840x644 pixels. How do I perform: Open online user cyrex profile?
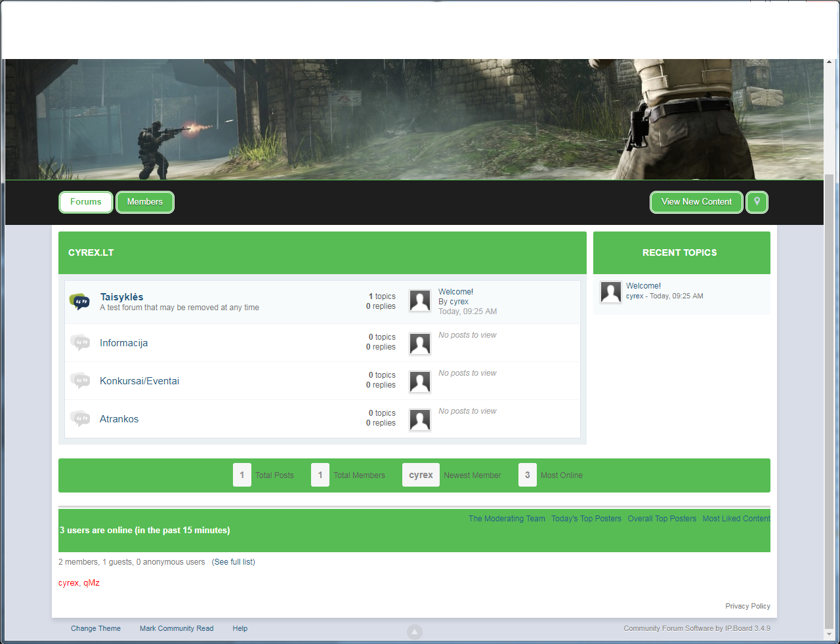point(68,583)
